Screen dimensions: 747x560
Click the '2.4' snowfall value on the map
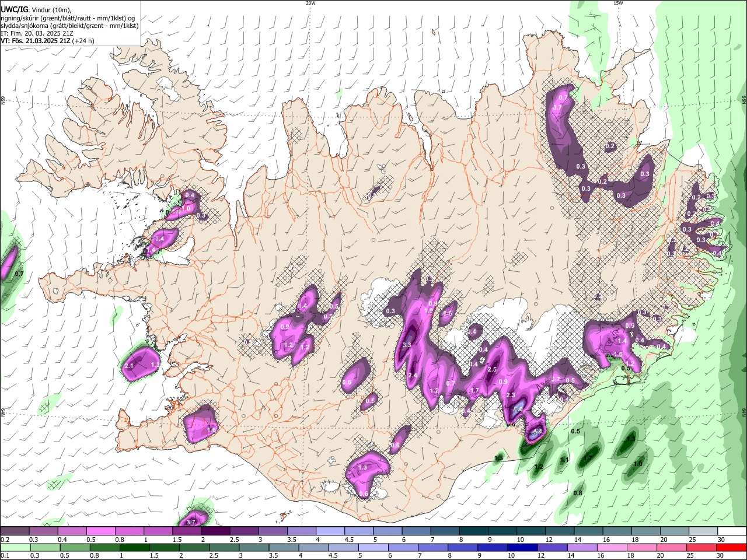tap(413, 375)
